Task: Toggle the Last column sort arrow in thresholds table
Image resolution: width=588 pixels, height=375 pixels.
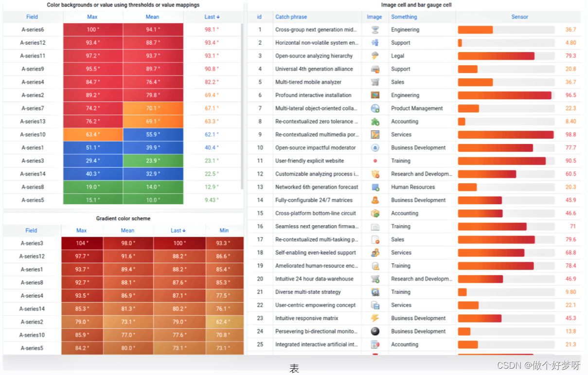Action: coord(212,17)
